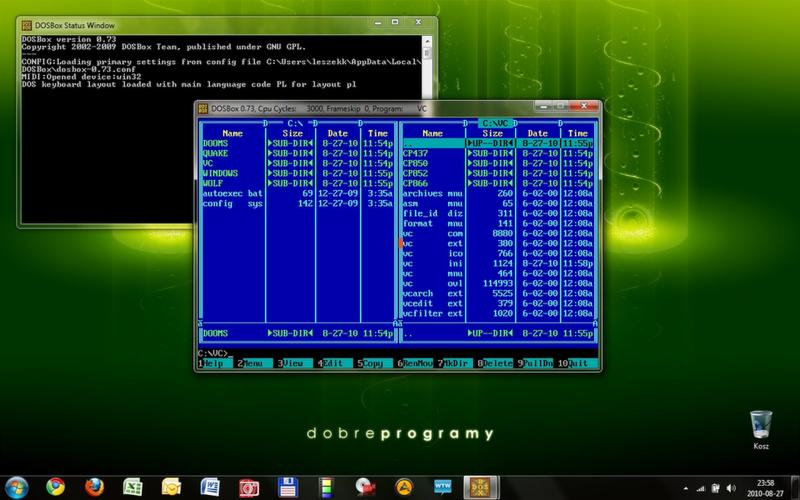Screen dimensions: 800x500
Task: Click the Windows Start orb
Action: (16, 487)
